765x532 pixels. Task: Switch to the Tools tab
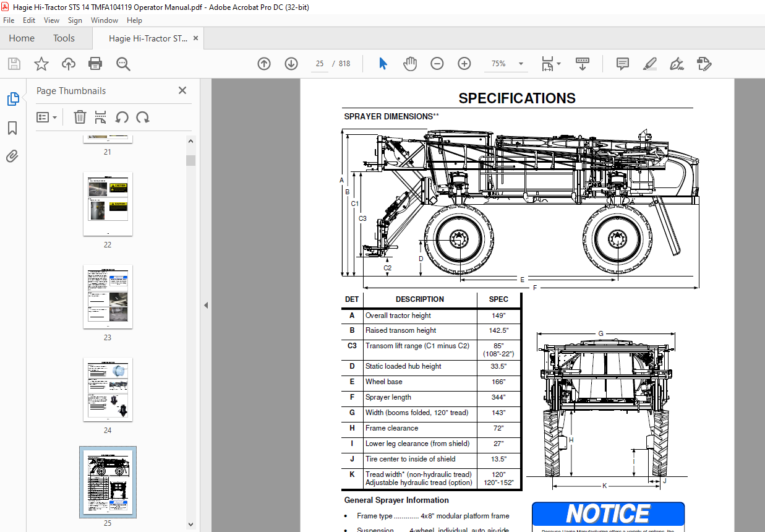click(64, 38)
